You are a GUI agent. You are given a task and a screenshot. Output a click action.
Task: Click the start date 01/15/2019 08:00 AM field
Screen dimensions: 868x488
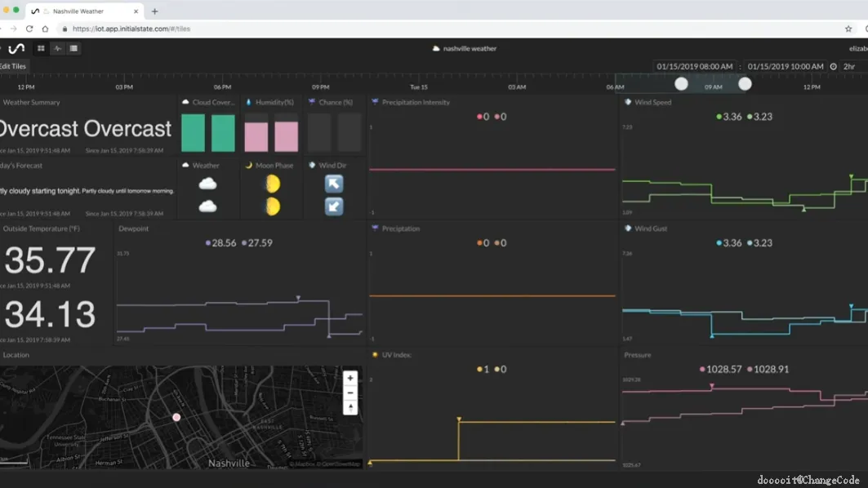pyautogui.click(x=694, y=66)
